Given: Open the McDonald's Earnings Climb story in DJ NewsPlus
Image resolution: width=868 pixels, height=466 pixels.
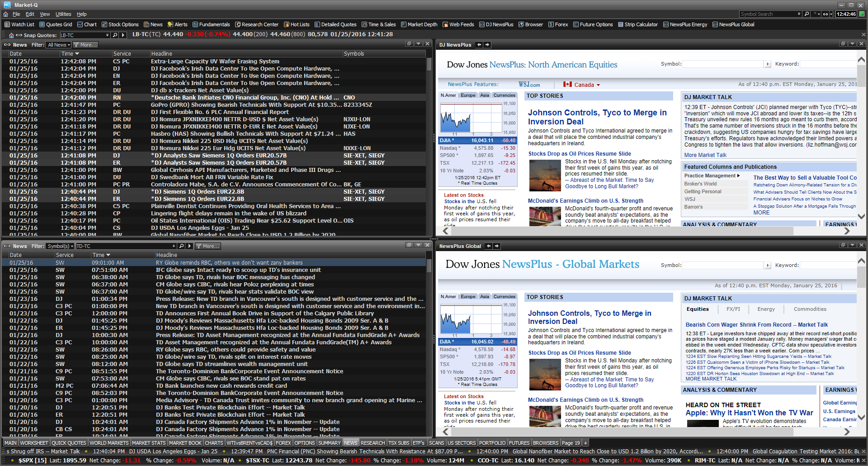Looking at the screenshot, I should (x=585, y=201).
